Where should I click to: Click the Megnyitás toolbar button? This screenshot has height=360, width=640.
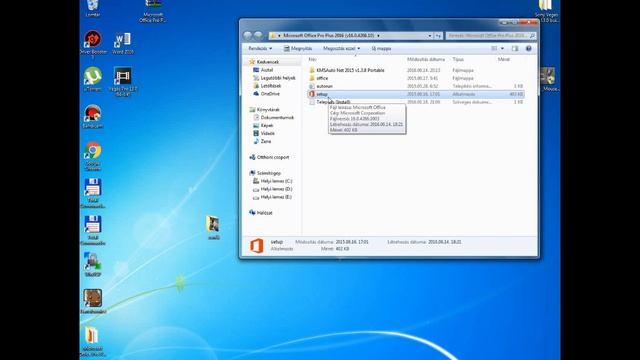298,49
